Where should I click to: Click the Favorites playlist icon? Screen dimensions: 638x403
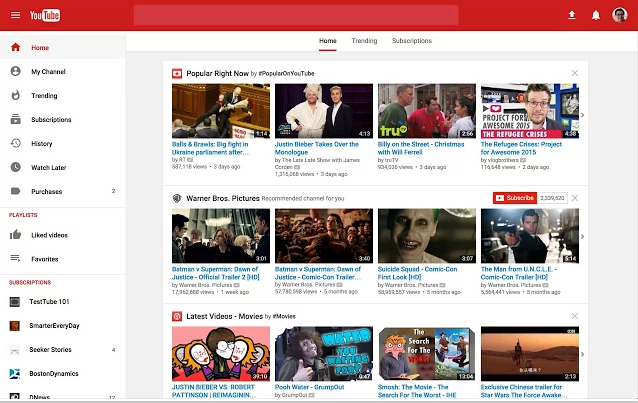[15, 258]
